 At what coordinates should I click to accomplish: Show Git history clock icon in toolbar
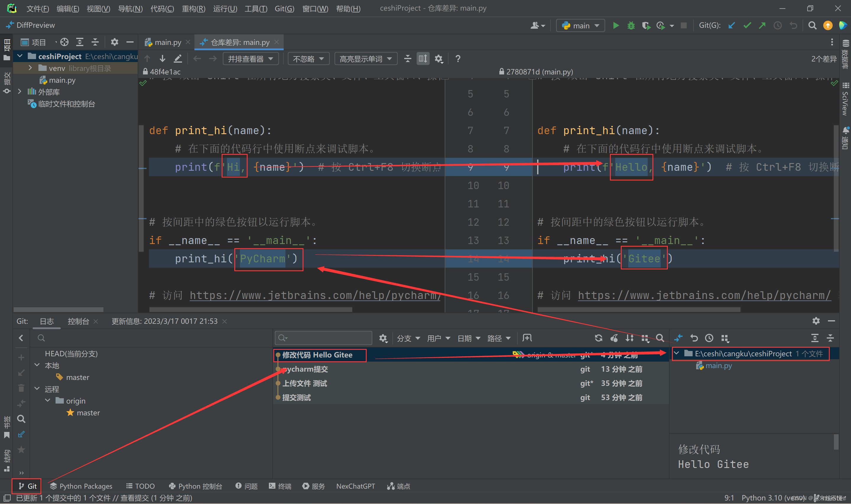click(x=778, y=25)
